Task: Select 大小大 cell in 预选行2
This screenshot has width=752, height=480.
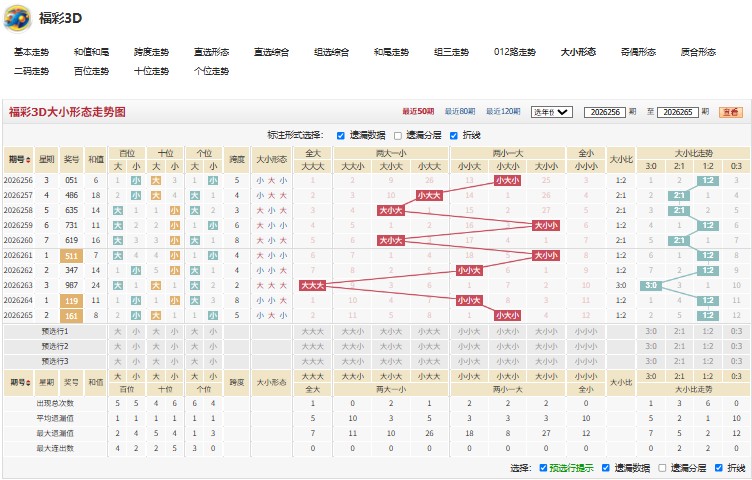Action: pyautogui.click(x=391, y=346)
